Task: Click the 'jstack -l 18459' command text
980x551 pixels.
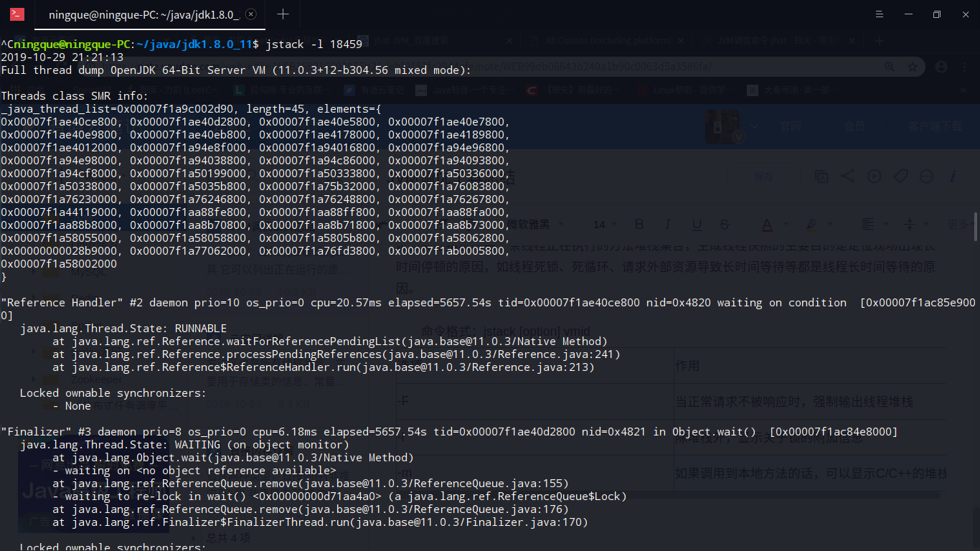Action: coord(314,44)
